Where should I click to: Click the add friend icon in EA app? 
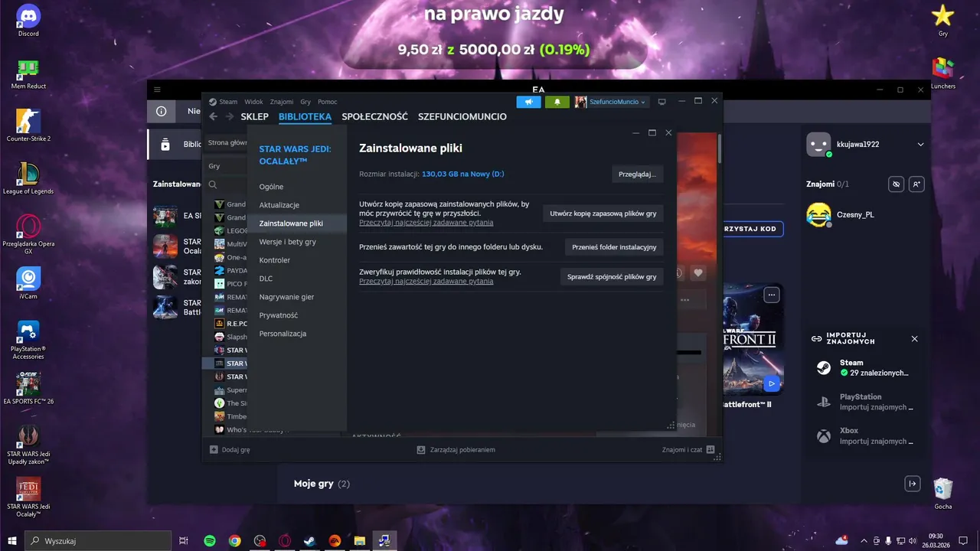pyautogui.click(x=917, y=184)
